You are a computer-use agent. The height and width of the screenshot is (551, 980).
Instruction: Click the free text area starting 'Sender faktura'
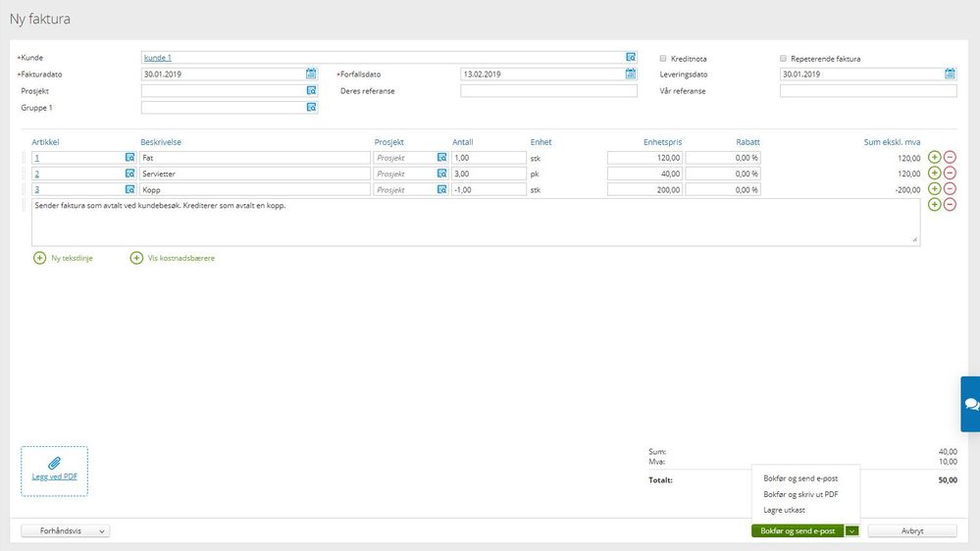click(476, 223)
